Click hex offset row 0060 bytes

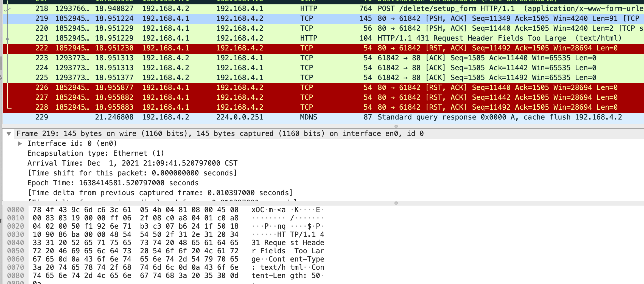135,259
